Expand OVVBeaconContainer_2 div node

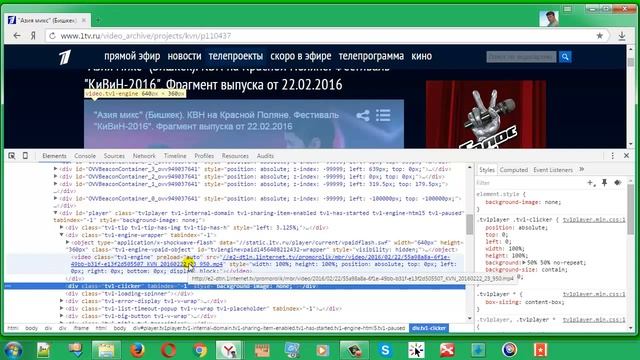tap(56, 176)
